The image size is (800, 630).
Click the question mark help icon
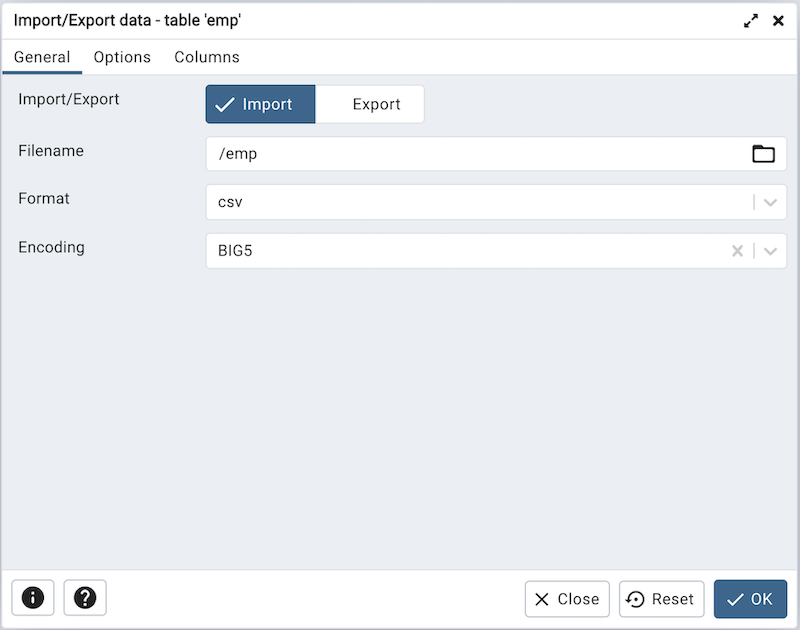pyautogui.click(x=85, y=598)
